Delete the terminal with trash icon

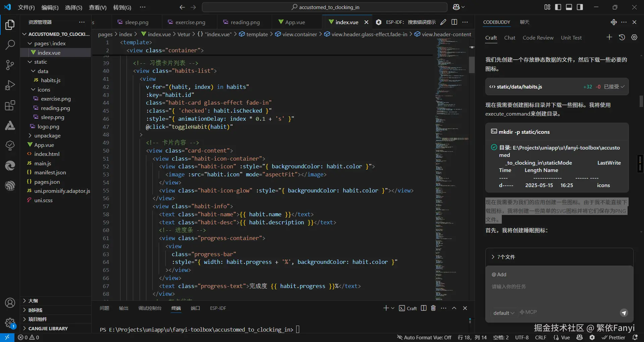pos(433,308)
